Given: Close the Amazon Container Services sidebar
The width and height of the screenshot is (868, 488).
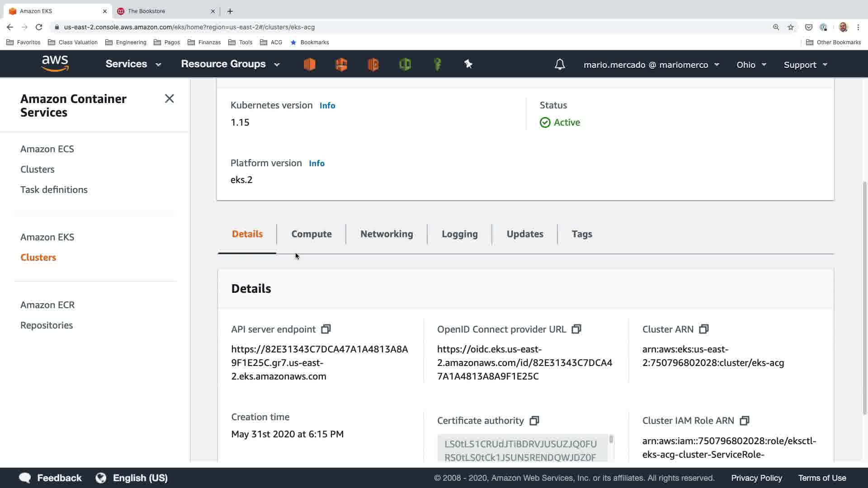Looking at the screenshot, I should click(x=169, y=99).
